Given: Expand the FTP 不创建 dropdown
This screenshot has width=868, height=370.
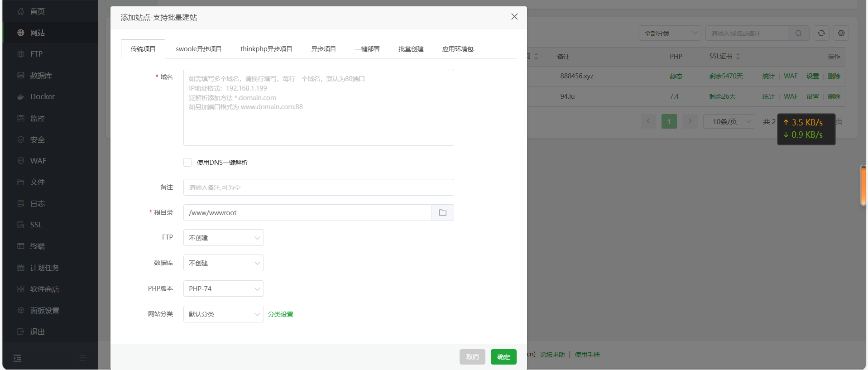Looking at the screenshot, I should (x=223, y=238).
